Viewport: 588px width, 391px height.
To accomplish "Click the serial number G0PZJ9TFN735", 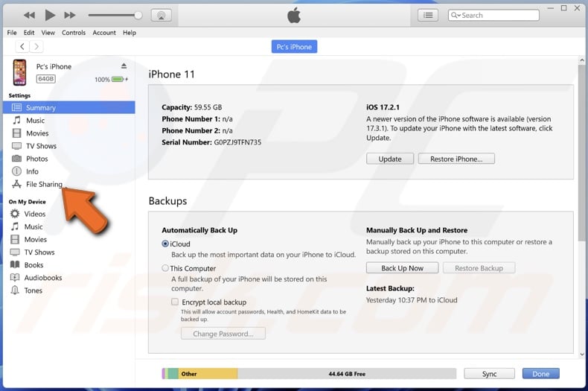I will click(237, 142).
